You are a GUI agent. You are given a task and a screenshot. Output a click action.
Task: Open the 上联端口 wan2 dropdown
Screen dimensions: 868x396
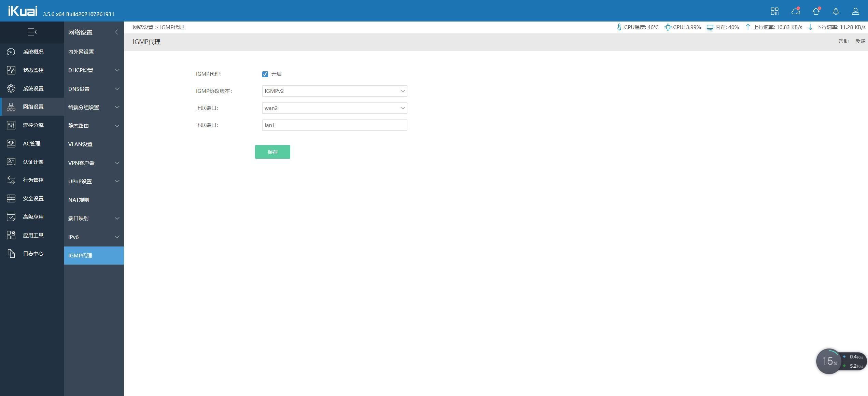(334, 108)
